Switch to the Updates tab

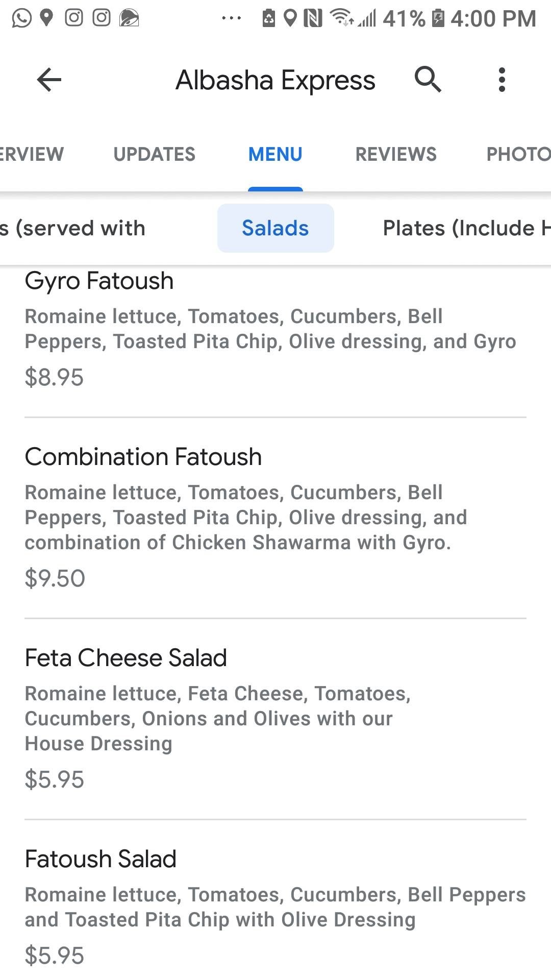(x=154, y=154)
